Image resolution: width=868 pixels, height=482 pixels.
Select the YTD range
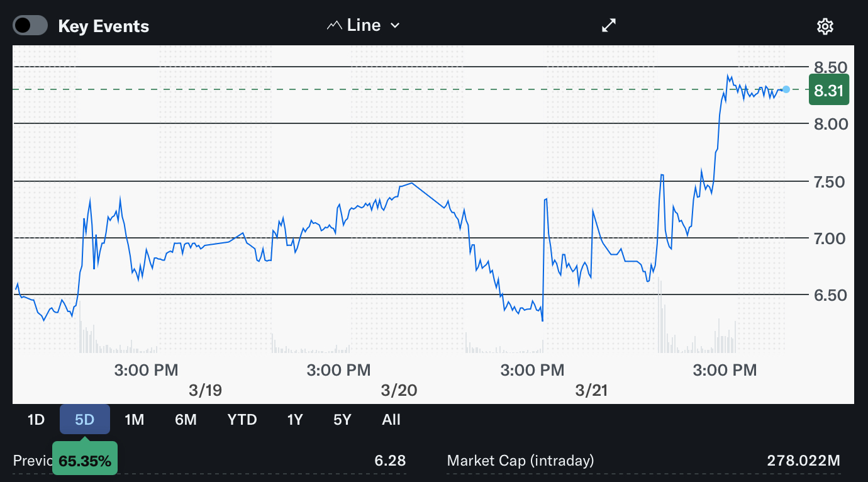click(242, 420)
